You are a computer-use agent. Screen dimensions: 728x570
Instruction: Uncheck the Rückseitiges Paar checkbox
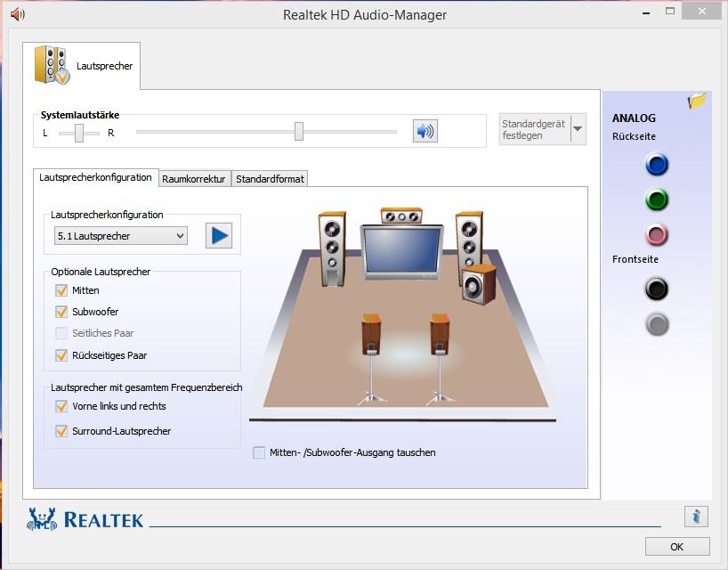61,355
